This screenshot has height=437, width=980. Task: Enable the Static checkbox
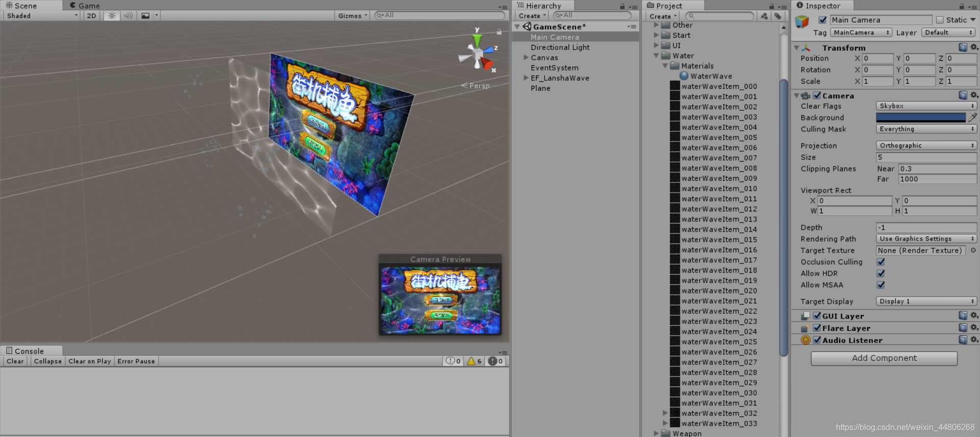pos(940,20)
